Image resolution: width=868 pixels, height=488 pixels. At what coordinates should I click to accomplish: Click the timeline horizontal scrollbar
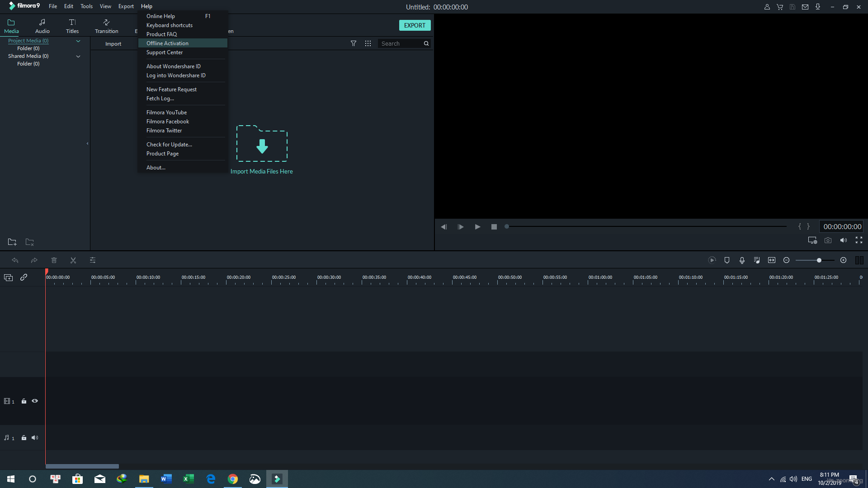click(x=82, y=466)
